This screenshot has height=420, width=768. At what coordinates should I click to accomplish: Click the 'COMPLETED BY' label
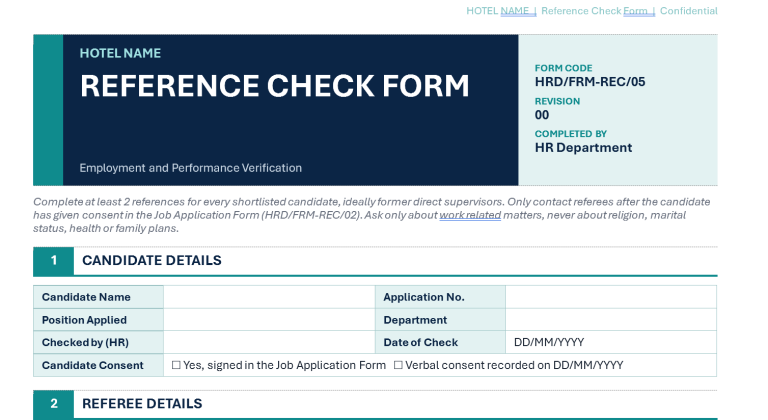click(571, 134)
